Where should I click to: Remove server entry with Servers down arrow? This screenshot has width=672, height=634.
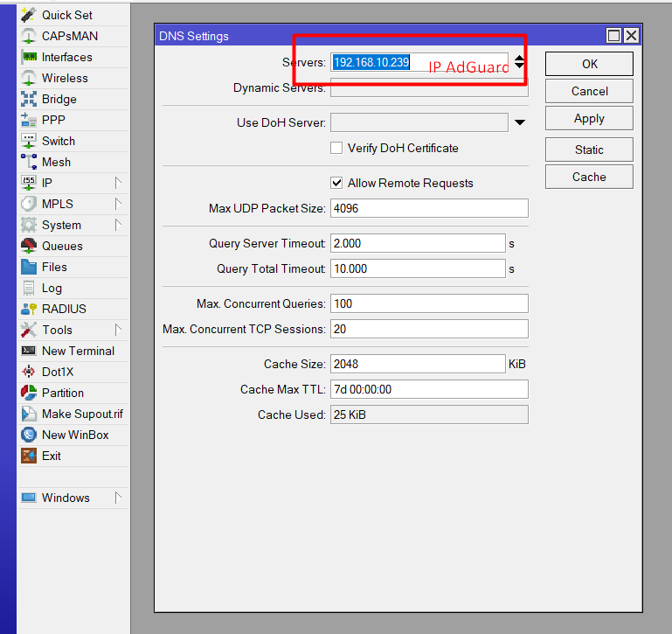tap(519, 66)
